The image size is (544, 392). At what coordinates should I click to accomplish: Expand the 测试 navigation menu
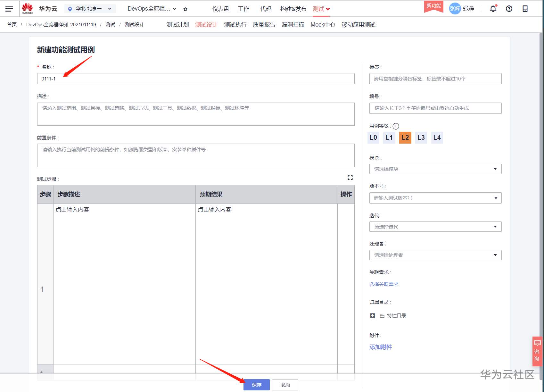tap(321, 9)
